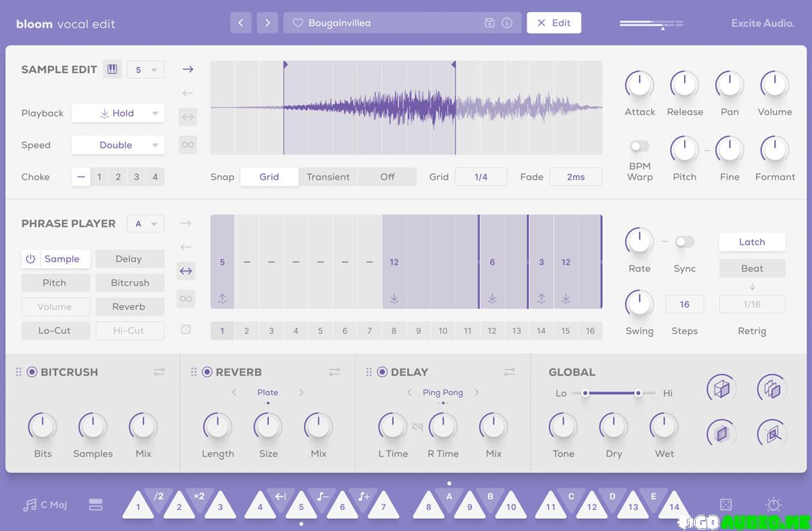Select the Lo-Cut lane in Phrase Player

[55, 331]
